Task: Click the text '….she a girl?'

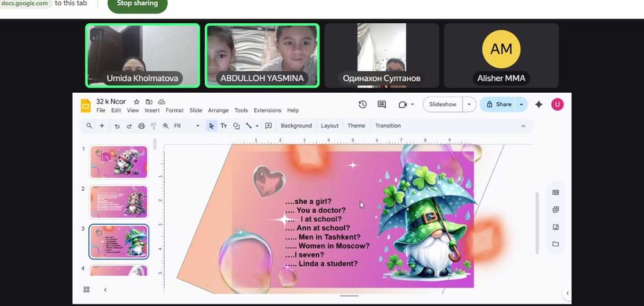Action: pyautogui.click(x=308, y=201)
